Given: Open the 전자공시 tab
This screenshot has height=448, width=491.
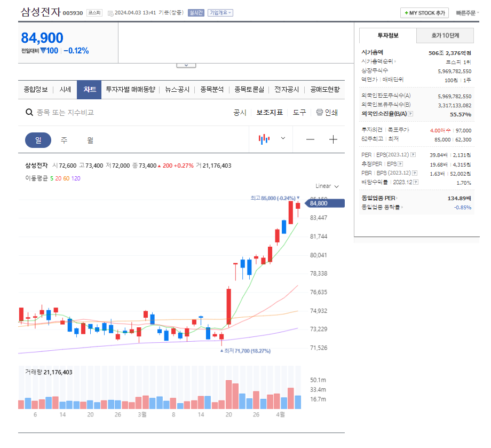Looking at the screenshot, I should pyautogui.click(x=287, y=90).
